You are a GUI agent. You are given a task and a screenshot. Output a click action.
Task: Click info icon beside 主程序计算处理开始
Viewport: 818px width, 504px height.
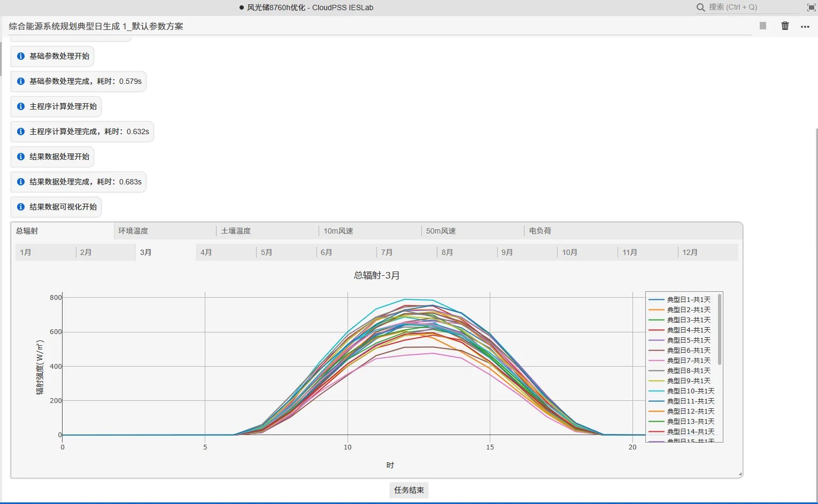click(x=21, y=106)
